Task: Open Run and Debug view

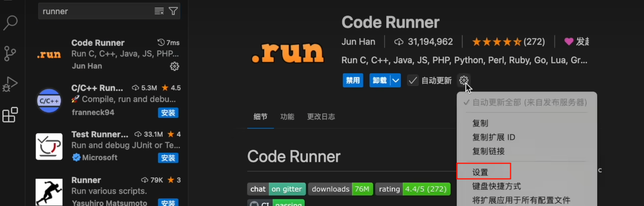Action: tap(11, 83)
